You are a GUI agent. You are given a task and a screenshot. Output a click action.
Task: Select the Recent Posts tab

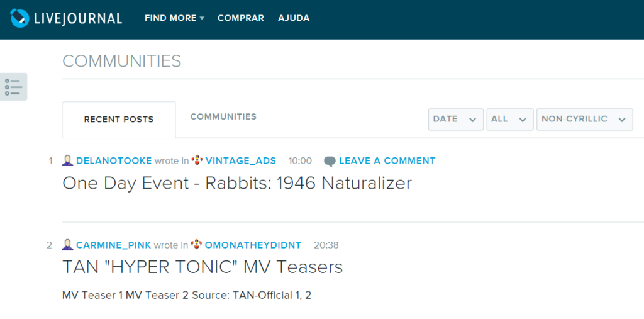pyautogui.click(x=119, y=120)
